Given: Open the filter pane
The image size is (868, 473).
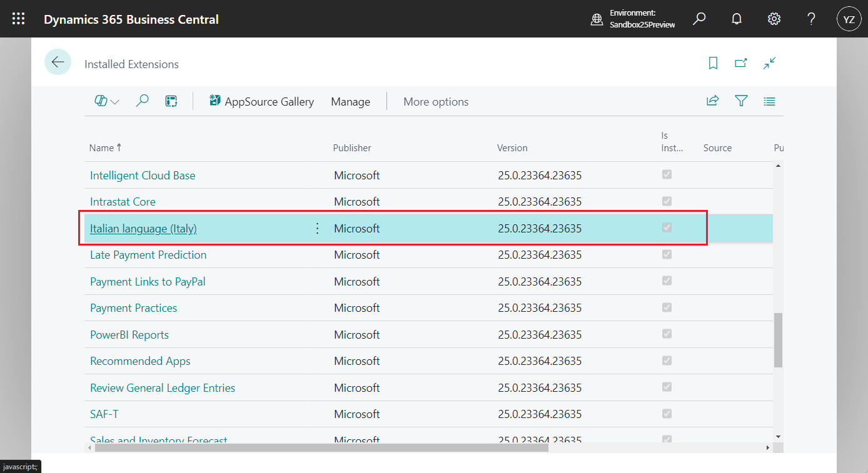Looking at the screenshot, I should pos(741,101).
